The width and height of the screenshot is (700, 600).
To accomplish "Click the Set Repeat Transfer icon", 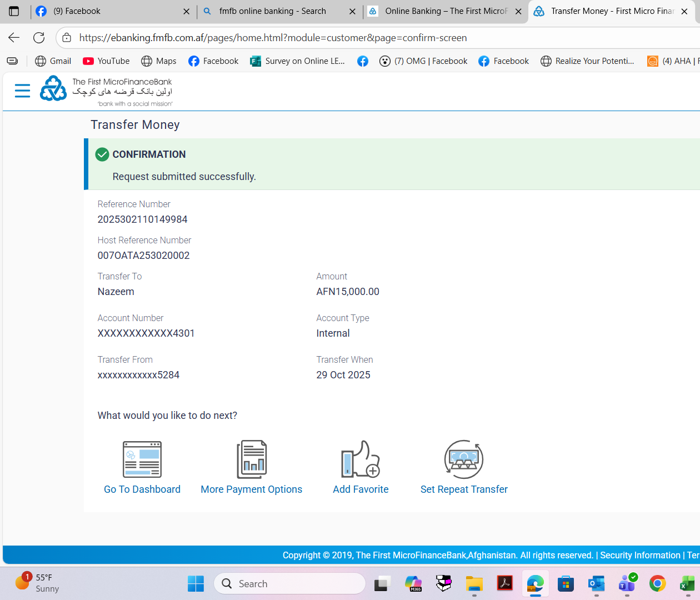I will (x=464, y=459).
